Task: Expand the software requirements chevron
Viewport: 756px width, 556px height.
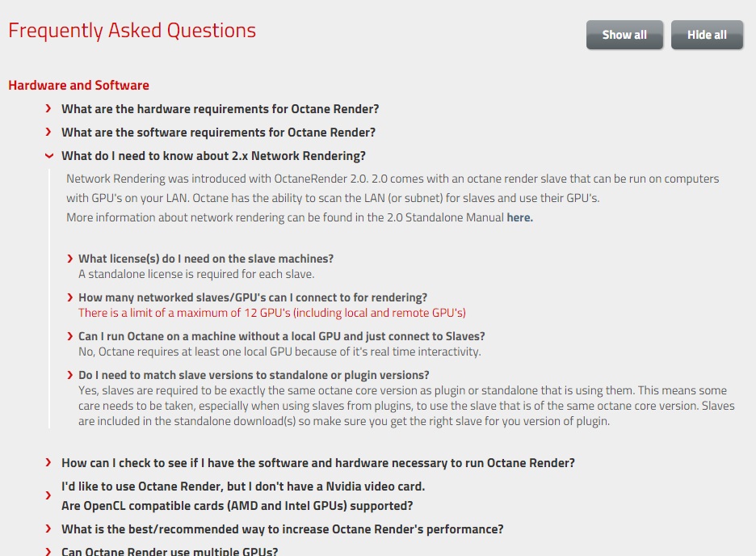Action: 49,132
